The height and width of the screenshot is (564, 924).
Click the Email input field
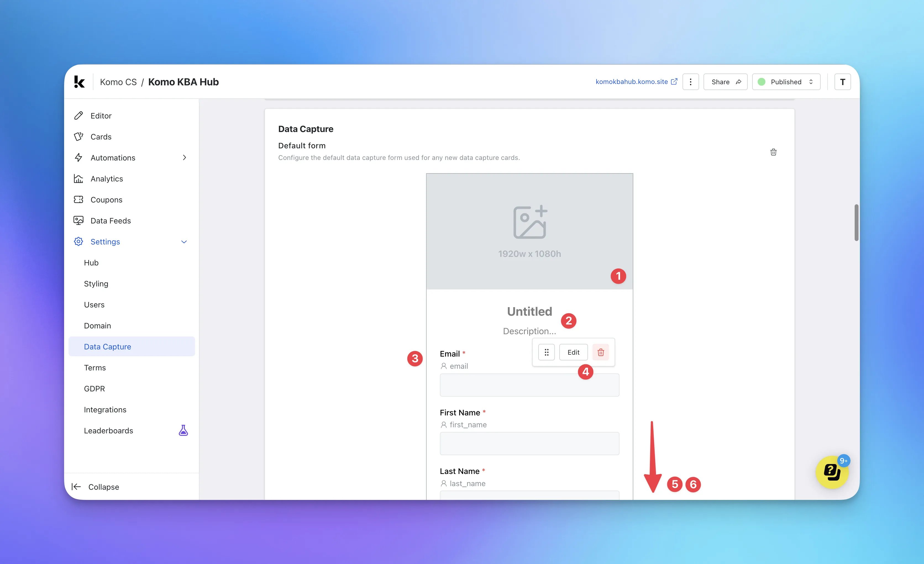(529, 385)
